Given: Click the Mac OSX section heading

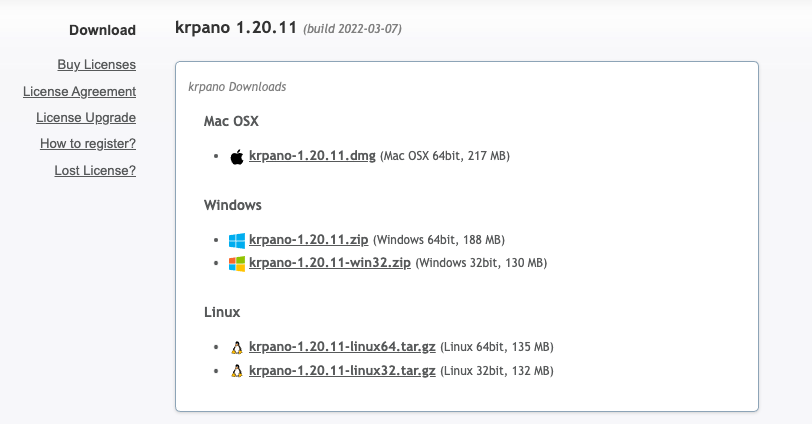Looking at the screenshot, I should [231, 121].
